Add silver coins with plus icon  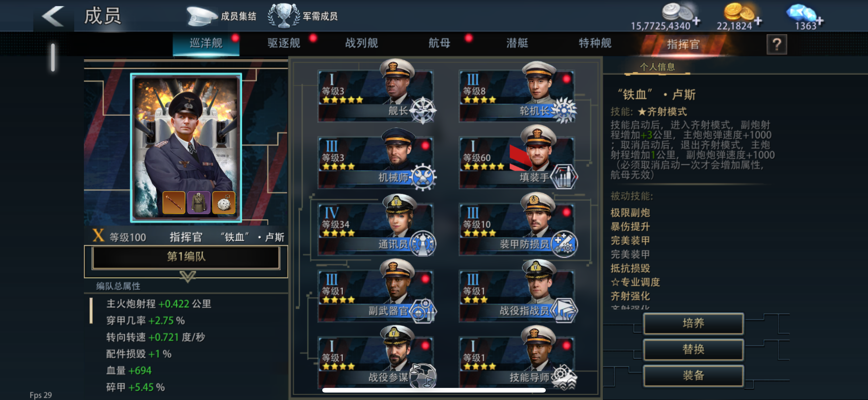(x=696, y=21)
